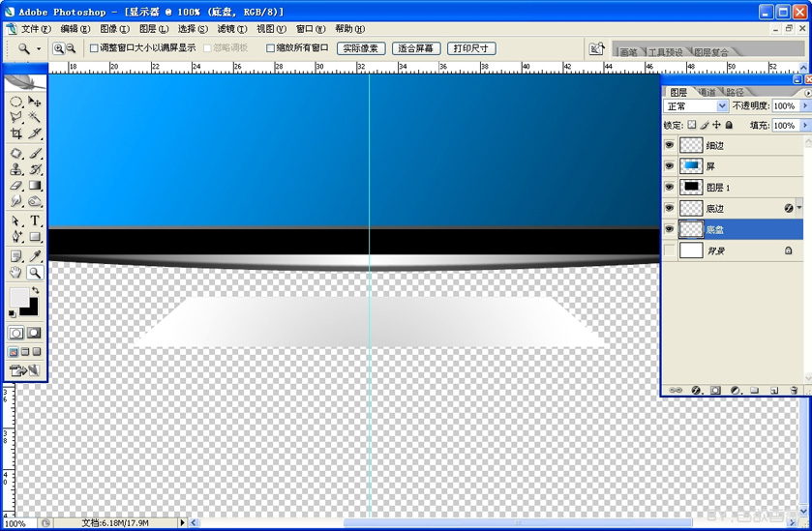The height and width of the screenshot is (531, 812).
Task: Click create new group folder icon
Action: click(755, 390)
